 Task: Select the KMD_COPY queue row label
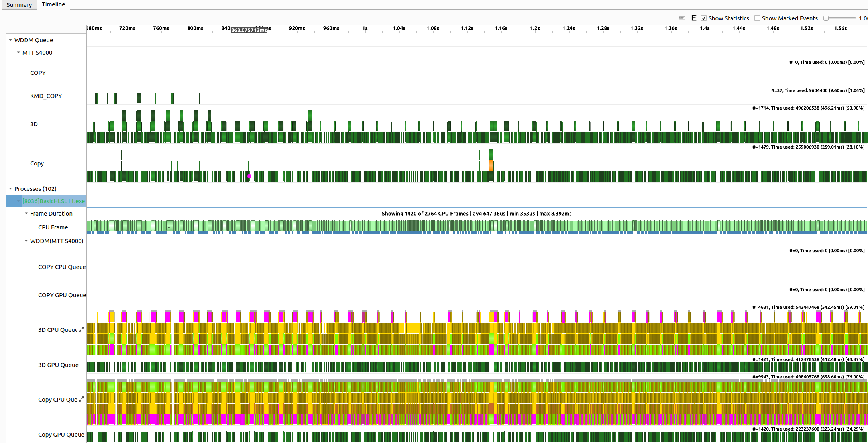click(46, 96)
